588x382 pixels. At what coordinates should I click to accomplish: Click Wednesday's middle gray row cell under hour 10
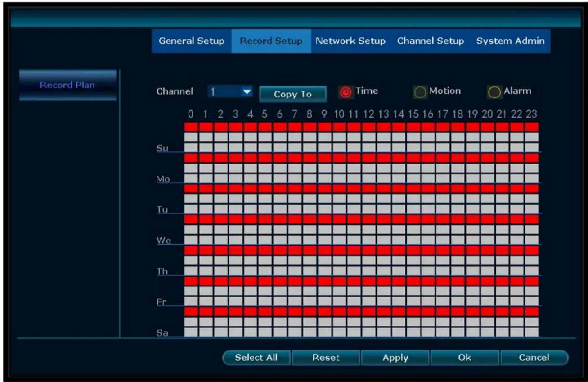point(339,229)
